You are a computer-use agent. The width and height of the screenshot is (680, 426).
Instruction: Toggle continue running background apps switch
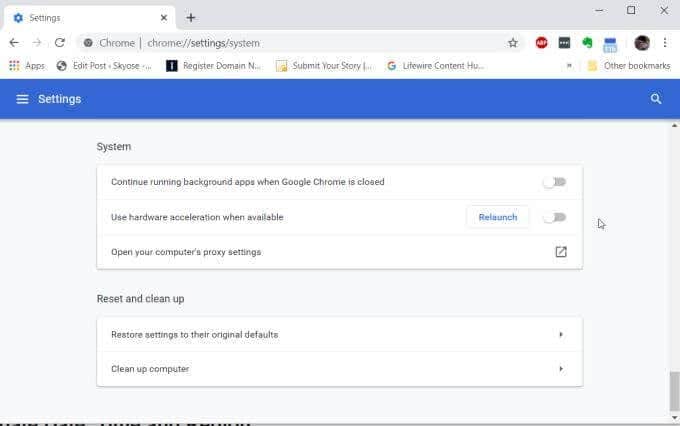pos(554,182)
